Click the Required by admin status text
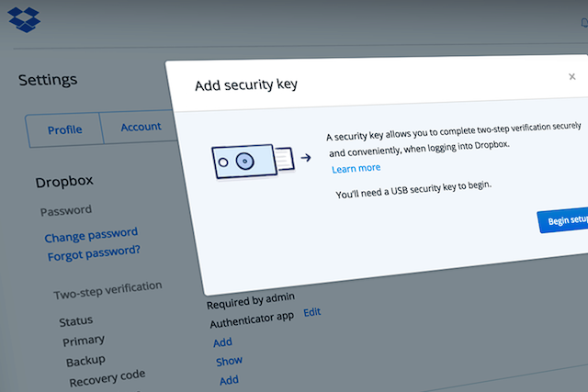Screen dimensions: 588x392 251,301
